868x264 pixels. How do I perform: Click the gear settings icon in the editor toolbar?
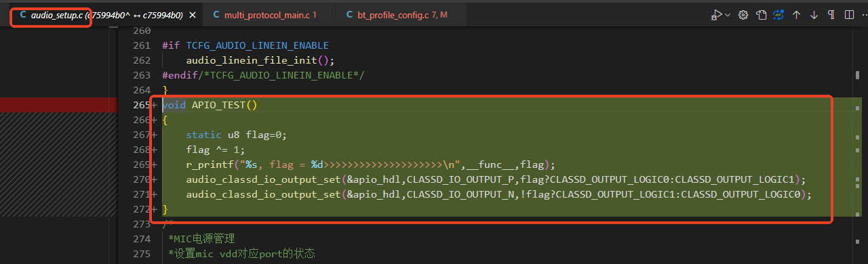743,15
